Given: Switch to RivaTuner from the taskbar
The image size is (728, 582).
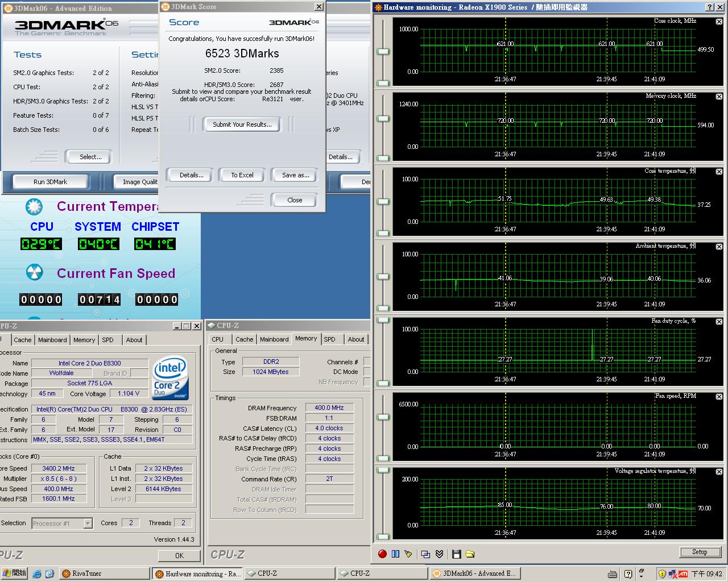Looking at the screenshot, I should point(105,574).
